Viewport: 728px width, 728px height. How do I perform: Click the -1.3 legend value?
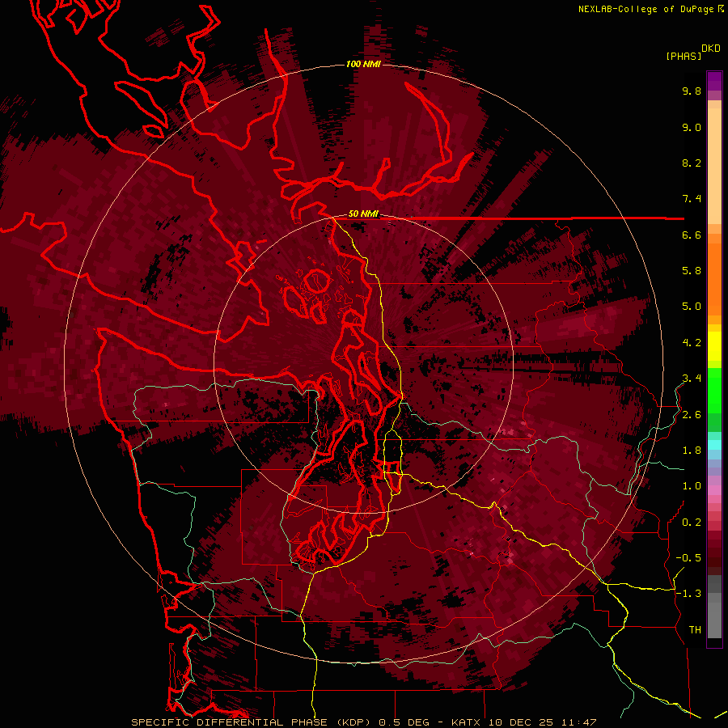point(688,594)
